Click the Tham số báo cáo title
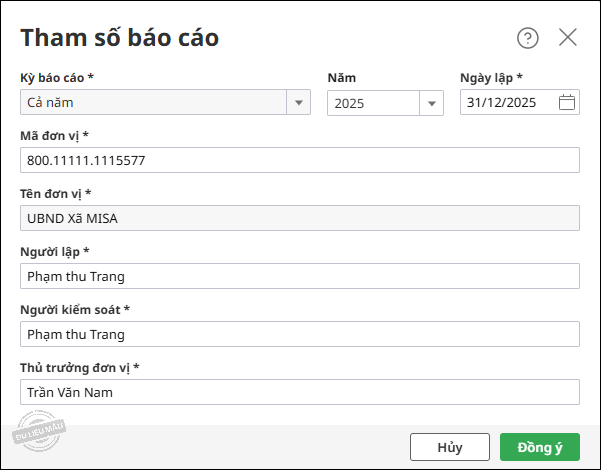Image resolution: width=601 pixels, height=470 pixels. click(120, 38)
